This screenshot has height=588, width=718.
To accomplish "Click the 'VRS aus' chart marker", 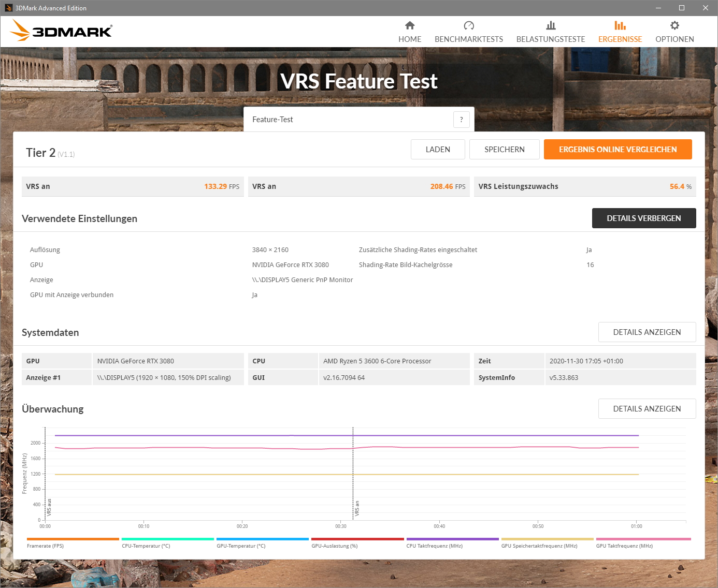I will (x=49, y=507).
